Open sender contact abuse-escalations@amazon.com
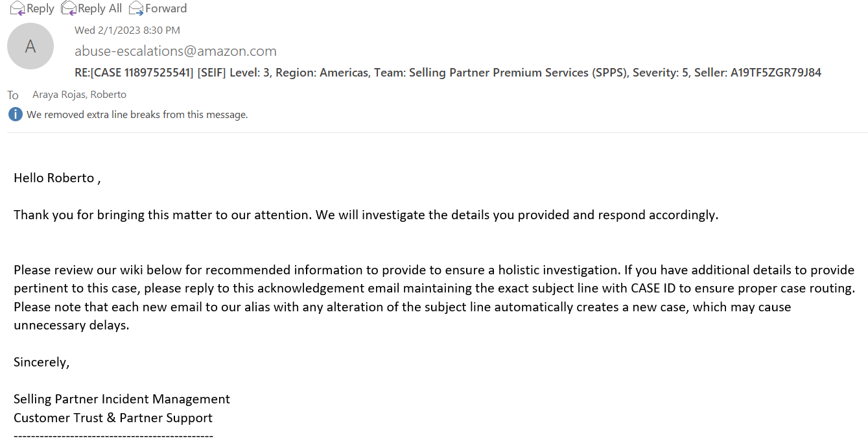 tap(176, 51)
